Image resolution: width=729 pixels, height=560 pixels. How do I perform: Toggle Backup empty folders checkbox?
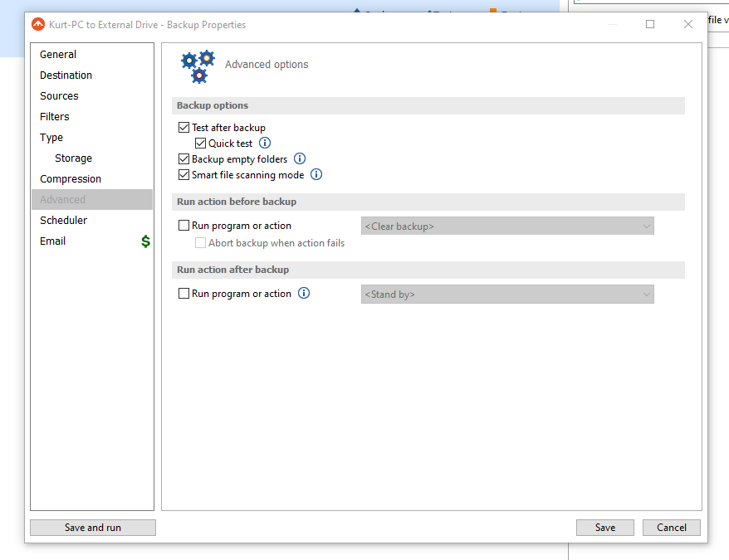click(183, 159)
